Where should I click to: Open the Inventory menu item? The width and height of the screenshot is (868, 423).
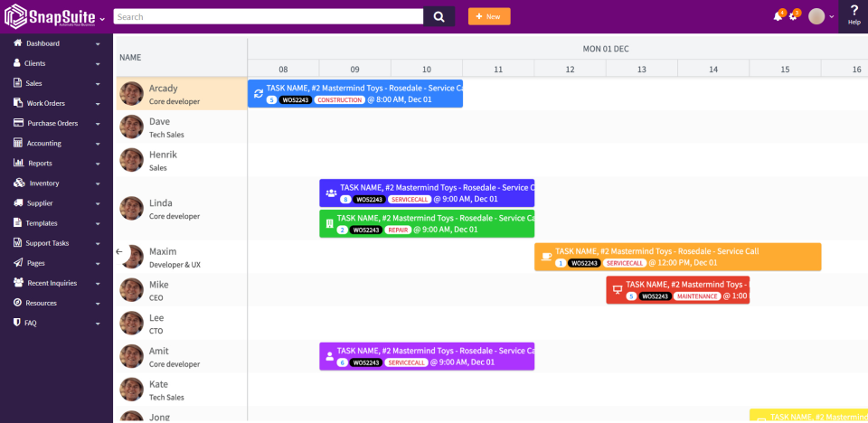56,183
